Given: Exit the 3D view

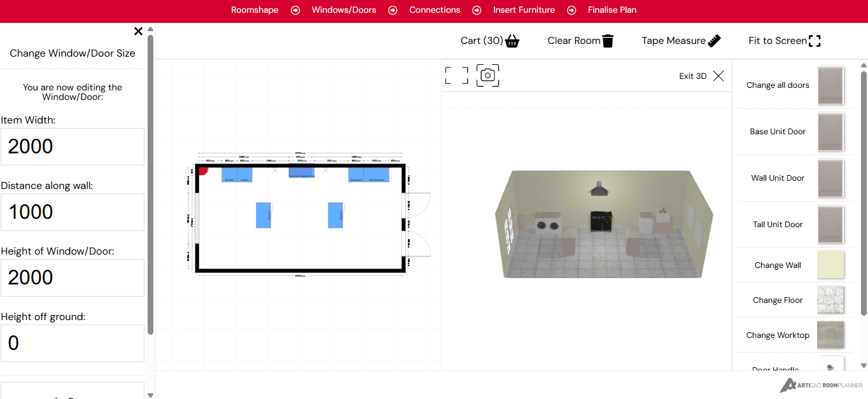Looking at the screenshot, I should pyautogui.click(x=718, y=76).
